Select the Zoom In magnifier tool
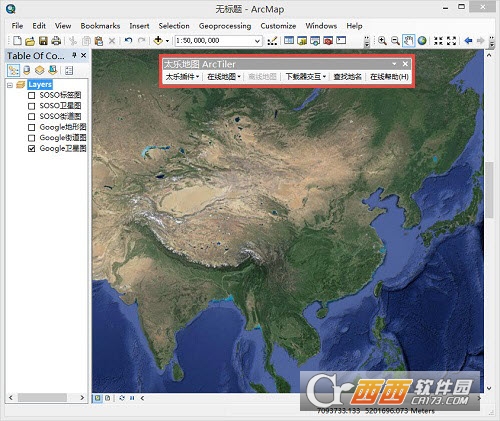500x421 pixels. point(382,41)
